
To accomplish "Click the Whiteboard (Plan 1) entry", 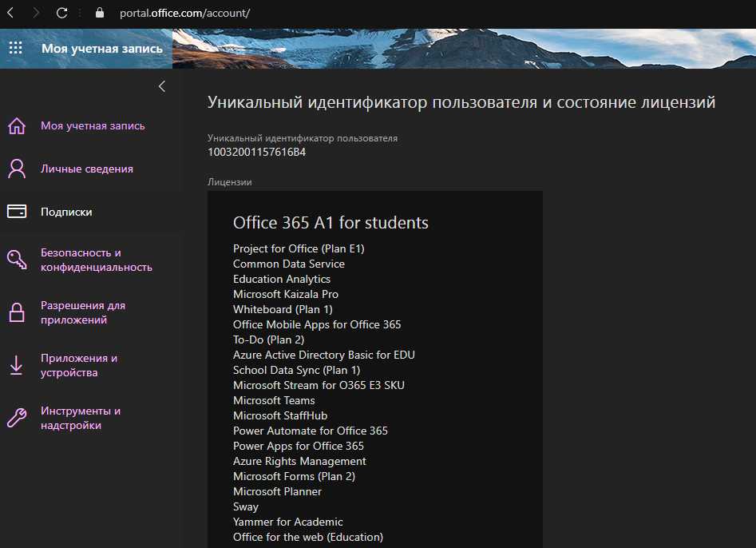I will coord(283,309).
